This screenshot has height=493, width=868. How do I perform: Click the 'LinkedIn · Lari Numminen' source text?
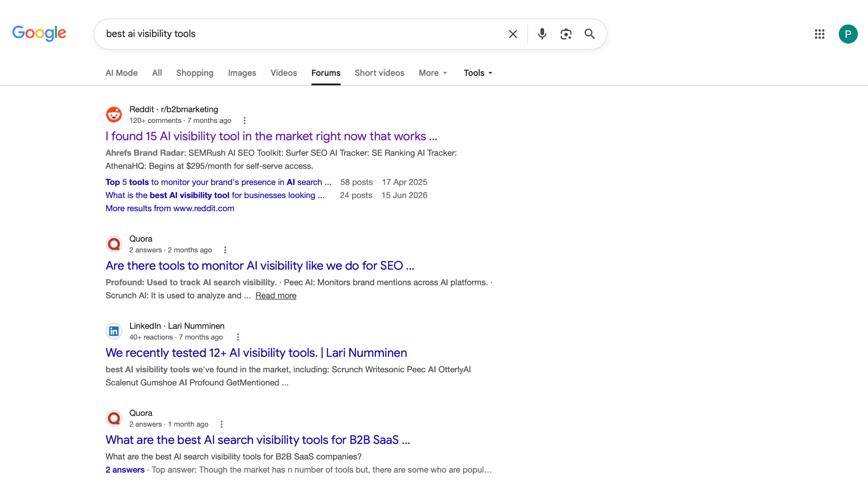(177, 326)
